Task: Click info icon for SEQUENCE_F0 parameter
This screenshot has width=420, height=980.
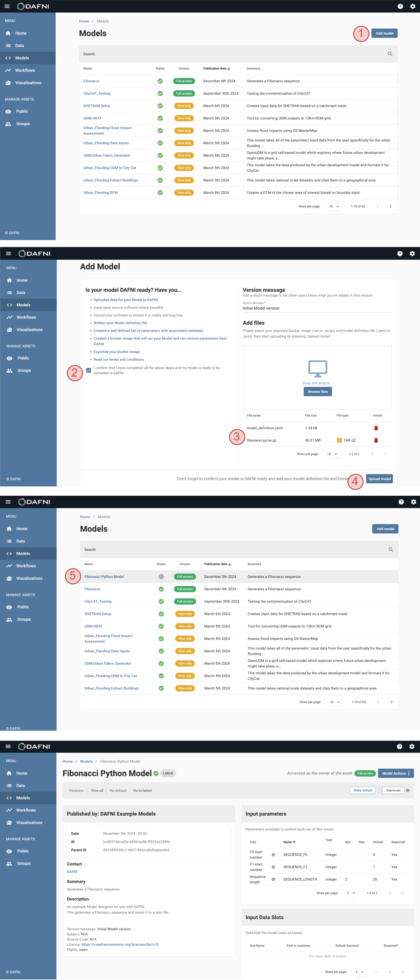Action: [x=273, y=854]
